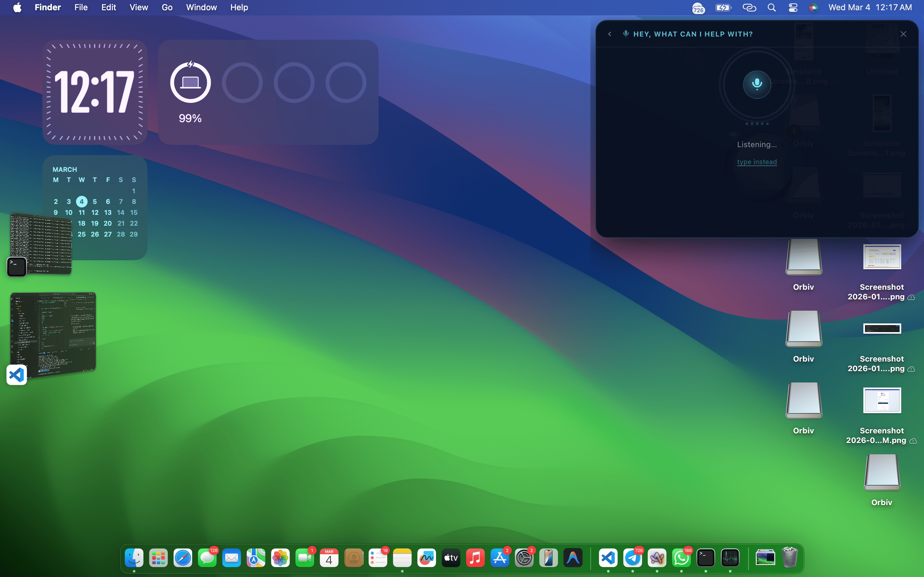Open Control Center in the menu bar
The height and width of the screenshot is (577, 924).
793,8
